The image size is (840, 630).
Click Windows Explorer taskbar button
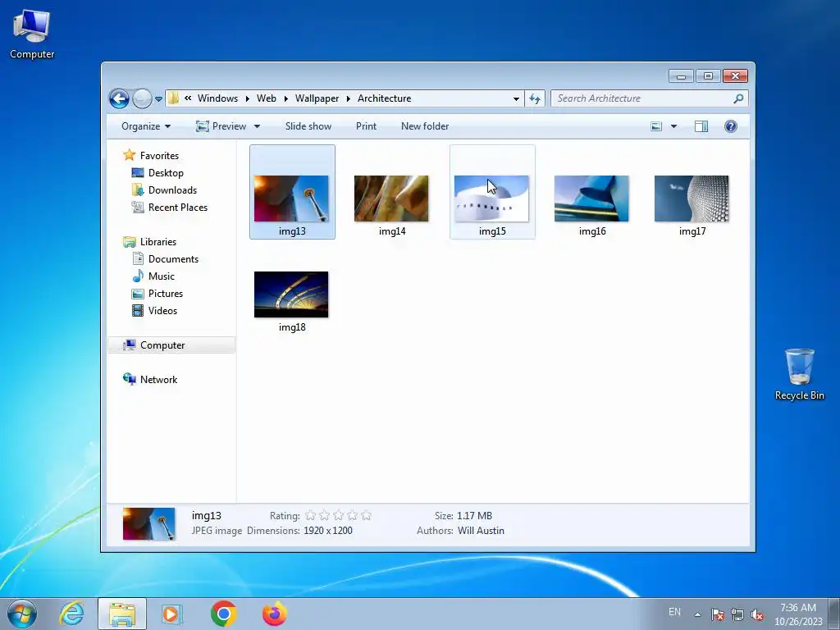tap(121, 614)
